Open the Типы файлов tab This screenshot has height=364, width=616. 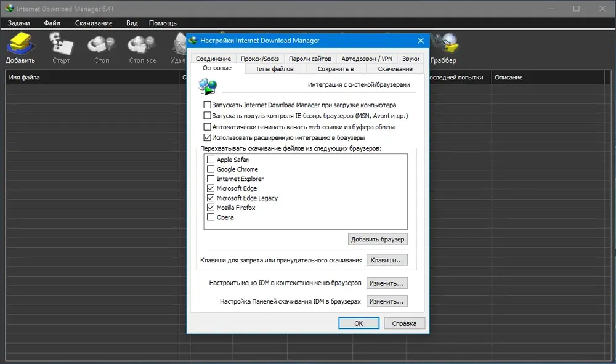tap(275, 69)
